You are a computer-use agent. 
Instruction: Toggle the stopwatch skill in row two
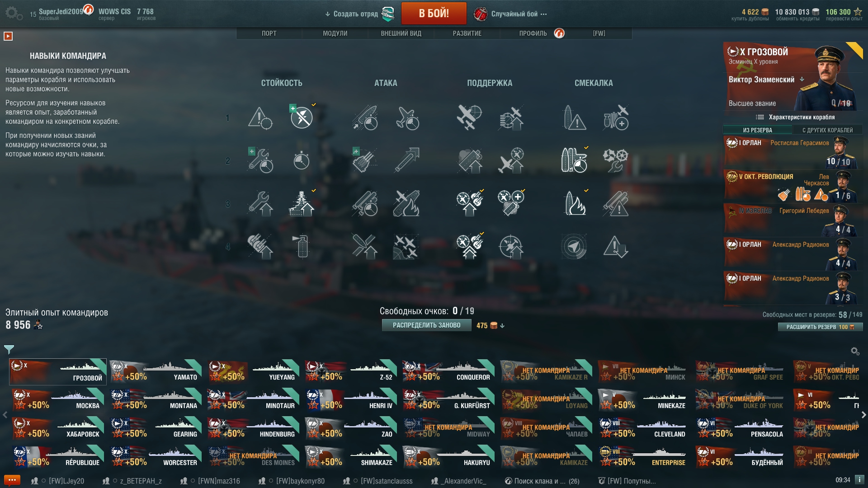(301, 160)
